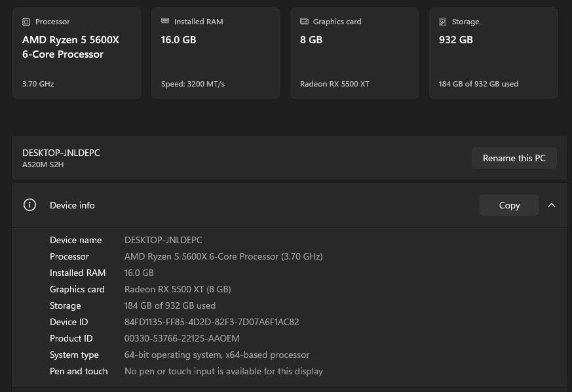Select the System type 64-bit value

click(x=217, y=355)
